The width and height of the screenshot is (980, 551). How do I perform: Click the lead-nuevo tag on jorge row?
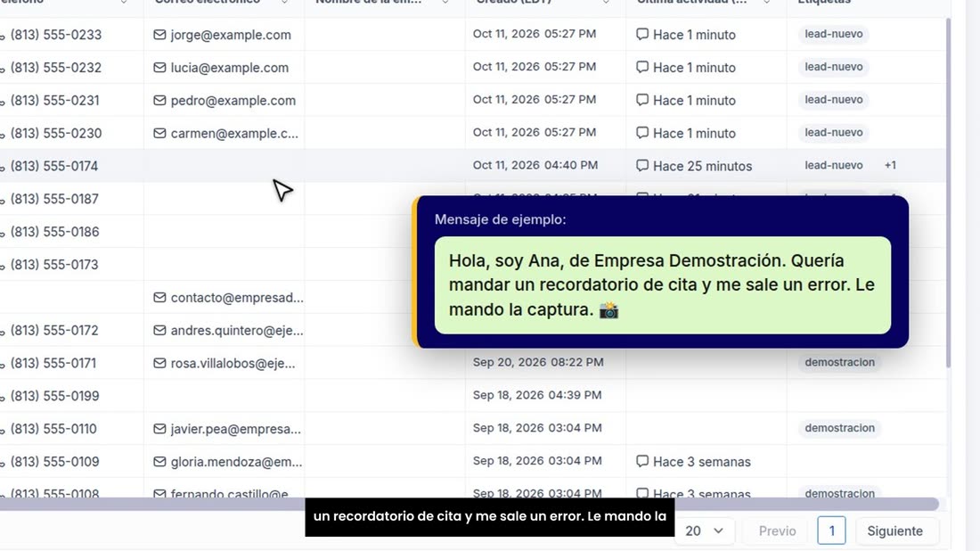(833, 34)
